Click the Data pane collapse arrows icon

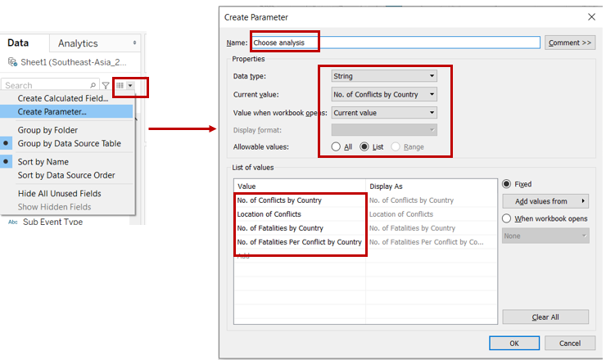pyautogui.click(x=135, y=43)
